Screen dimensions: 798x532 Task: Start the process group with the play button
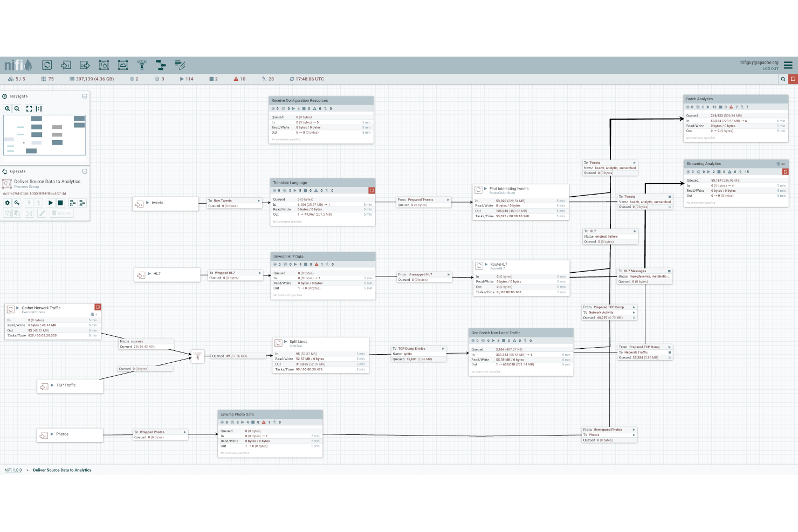50,203
